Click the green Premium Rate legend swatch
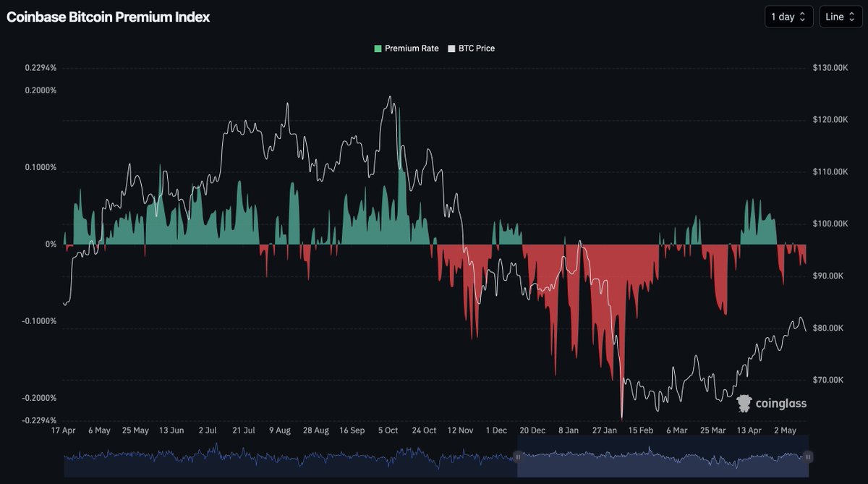The height and width of the screenshot is (484, 868). coord(378,48)
